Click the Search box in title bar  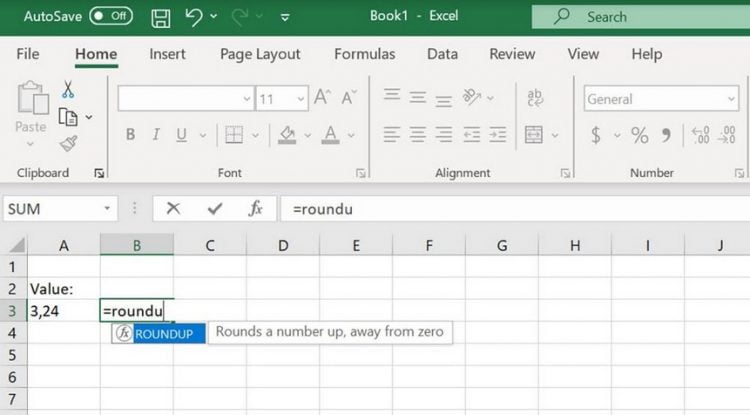(640, 17)
